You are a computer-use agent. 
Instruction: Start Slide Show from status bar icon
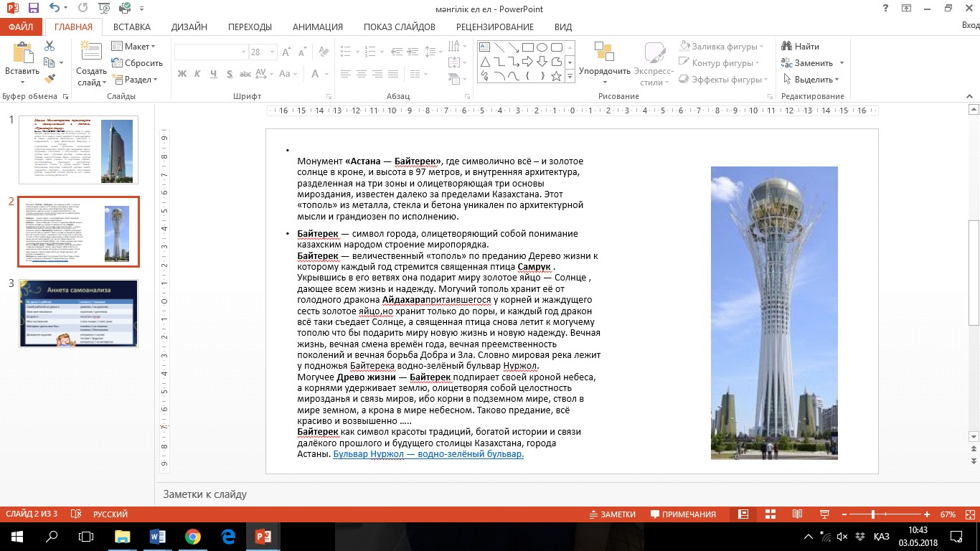click(824, 514)
